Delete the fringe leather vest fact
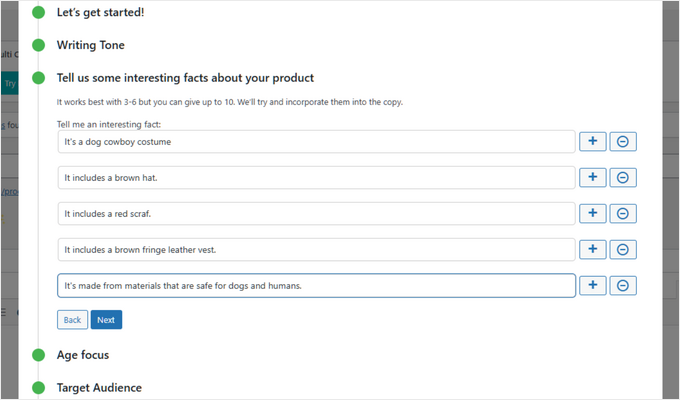Image resolution: width=680 pixels, height=400 pixels. click(622, 250)
